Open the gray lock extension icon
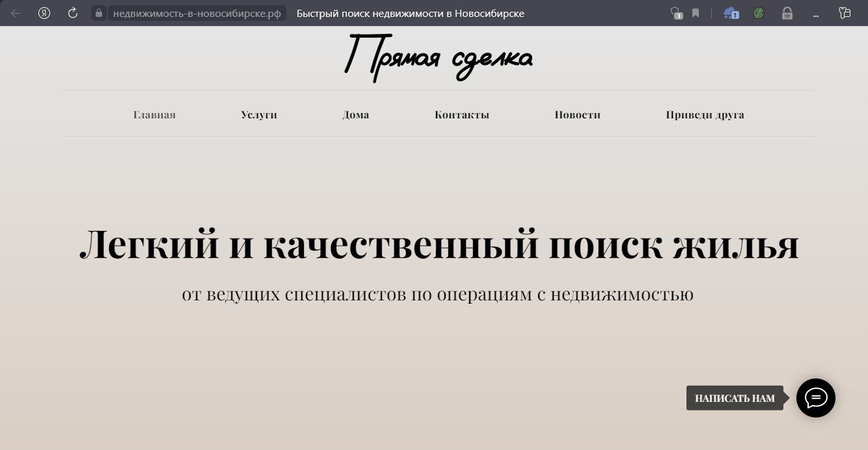 point(787,13)
